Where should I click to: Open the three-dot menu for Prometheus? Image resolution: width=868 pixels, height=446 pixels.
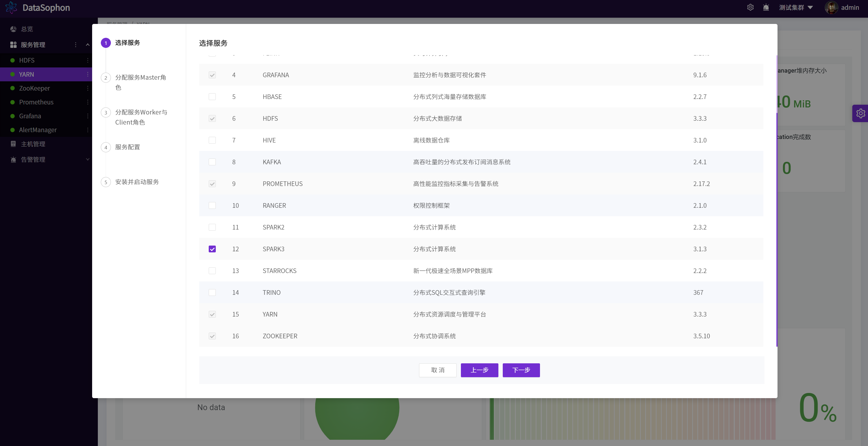pyautogui.click(x=88, y=102)
